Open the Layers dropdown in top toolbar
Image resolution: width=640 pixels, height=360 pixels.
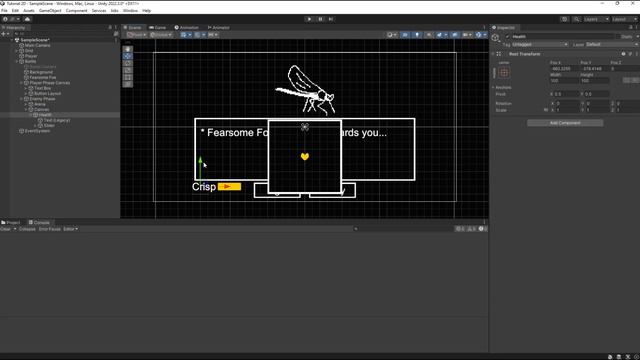[x=596, y=19]
